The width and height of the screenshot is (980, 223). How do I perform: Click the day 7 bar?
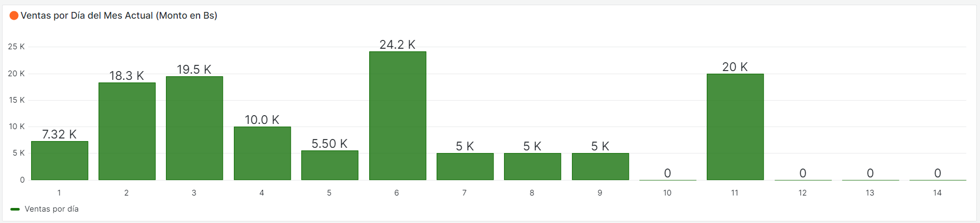pos(465,166)
